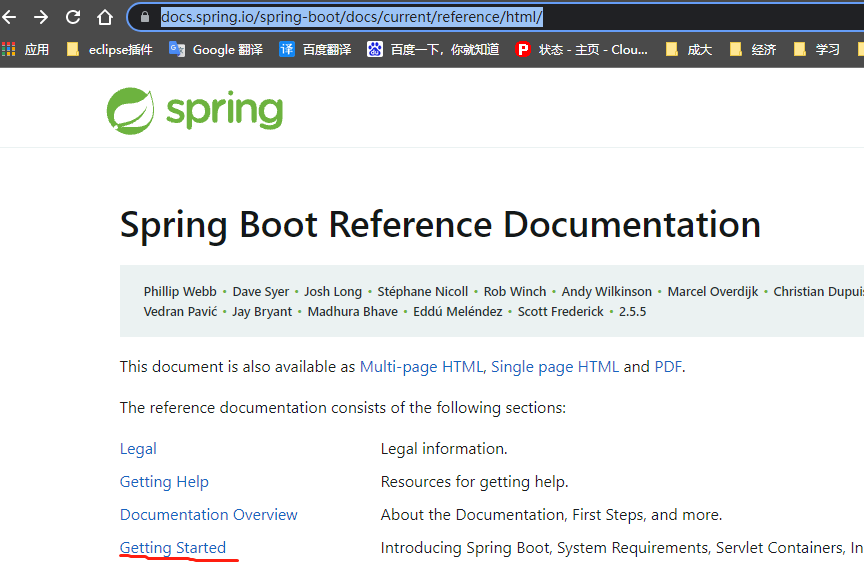Open the 经济 bookmark folder
Image resolution: width=864 pixels, height=563 pixels.
(753, 50)
